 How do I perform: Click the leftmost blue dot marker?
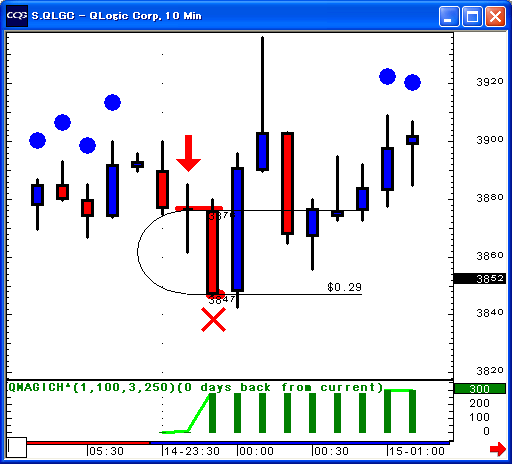coord(37,140)
